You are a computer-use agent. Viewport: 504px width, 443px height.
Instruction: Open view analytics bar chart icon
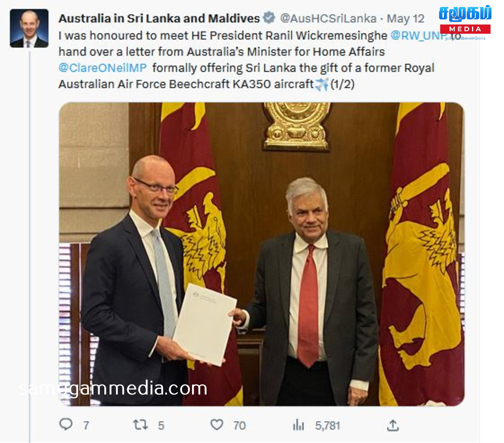[x=298, y=425]
